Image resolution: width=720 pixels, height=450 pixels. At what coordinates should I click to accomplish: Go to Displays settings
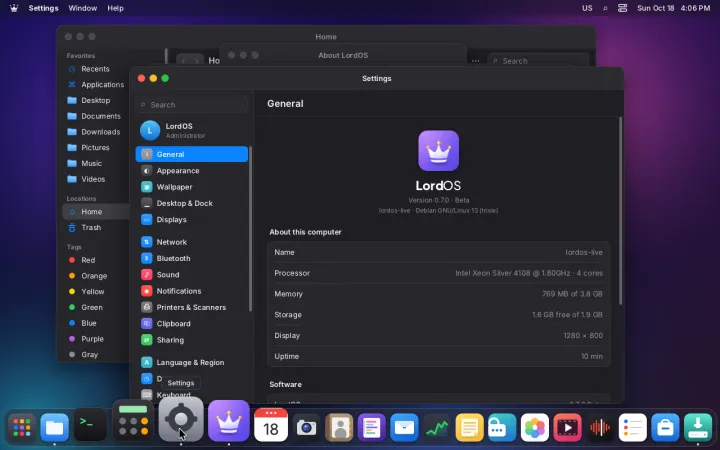click(x=191, y=219)
